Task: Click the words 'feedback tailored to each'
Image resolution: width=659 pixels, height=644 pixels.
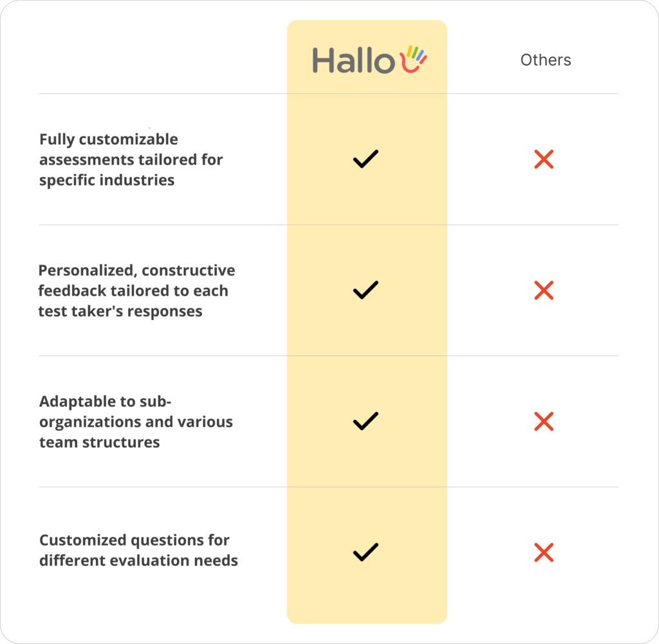Action: [x=133, y=290]
